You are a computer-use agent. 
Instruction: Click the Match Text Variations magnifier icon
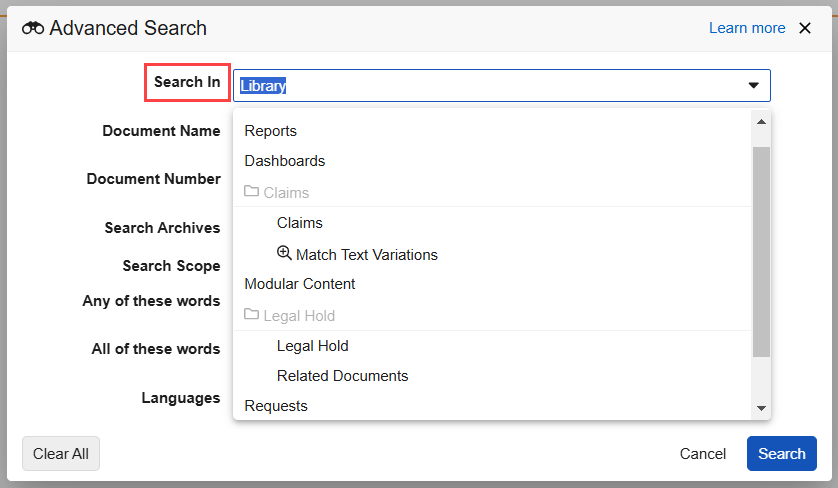tap(284, 254)
